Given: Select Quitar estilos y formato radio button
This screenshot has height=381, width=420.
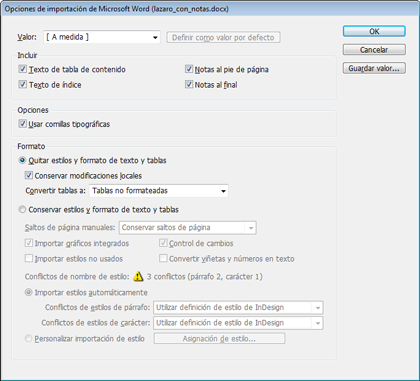Looking at the screenshot, I should 22,160.
